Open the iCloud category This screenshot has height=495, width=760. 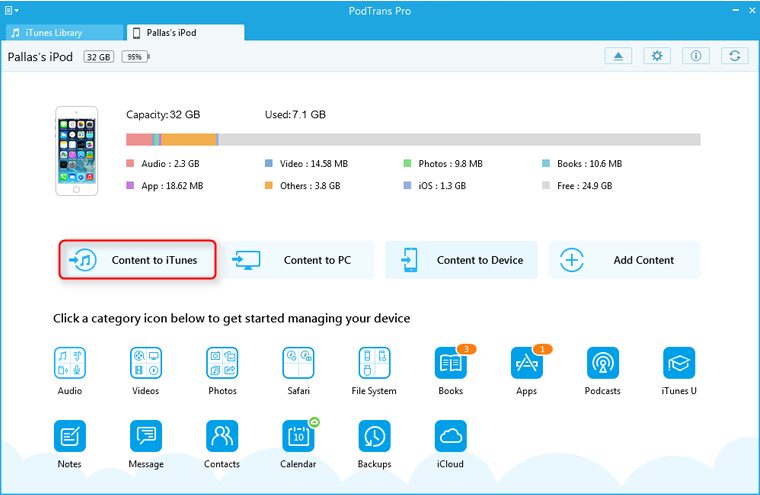450,436
